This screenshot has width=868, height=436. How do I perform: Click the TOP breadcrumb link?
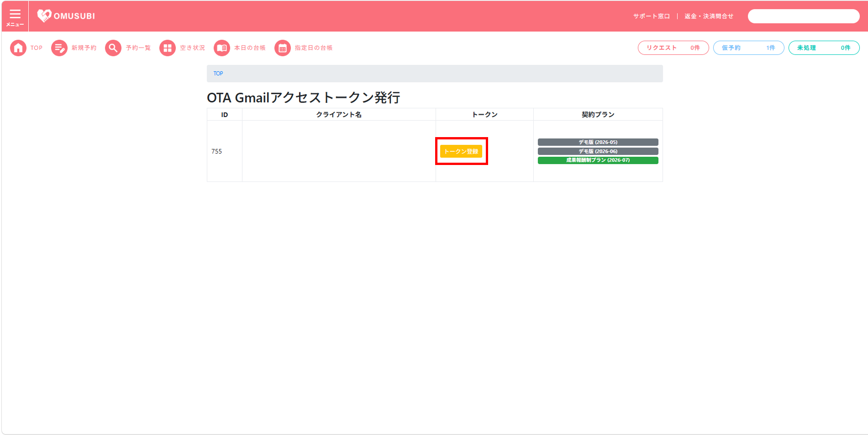pos(218,74)
